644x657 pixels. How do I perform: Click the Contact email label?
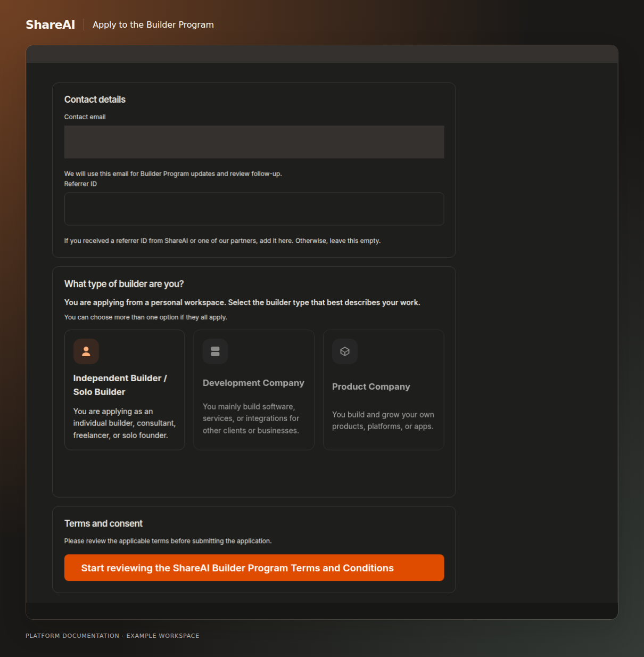85,117
